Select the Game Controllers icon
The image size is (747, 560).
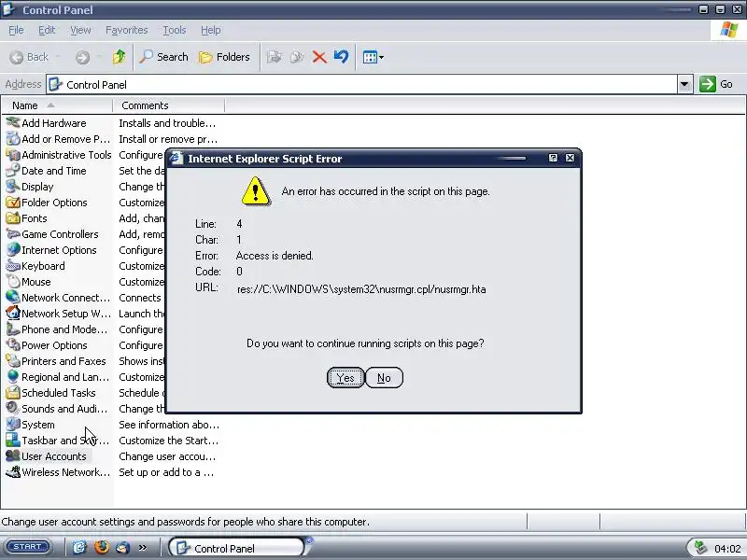pyautogui.click(x=13, y=234)
